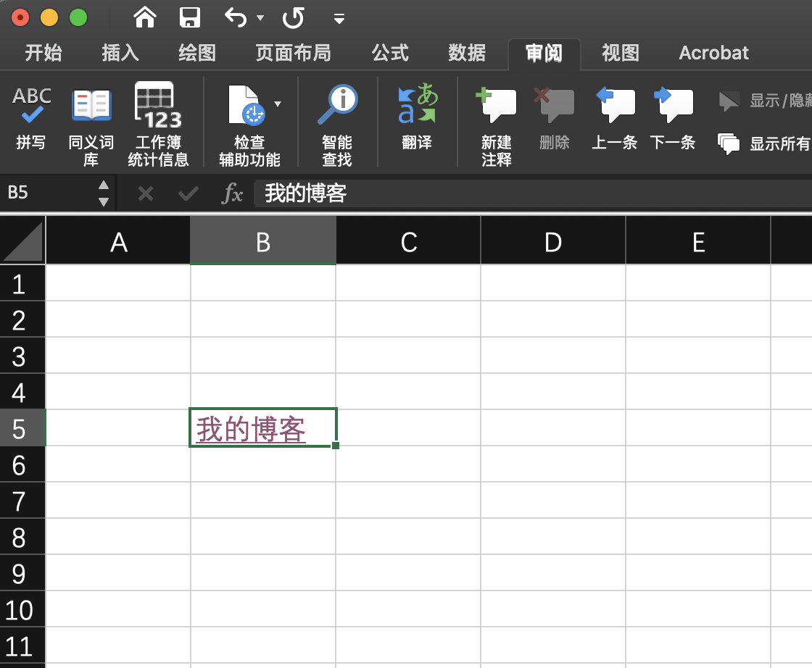Screen dimensions: 812x668
Task: Switch to the 视图 ribbon tab
Action: pos(620,53)
